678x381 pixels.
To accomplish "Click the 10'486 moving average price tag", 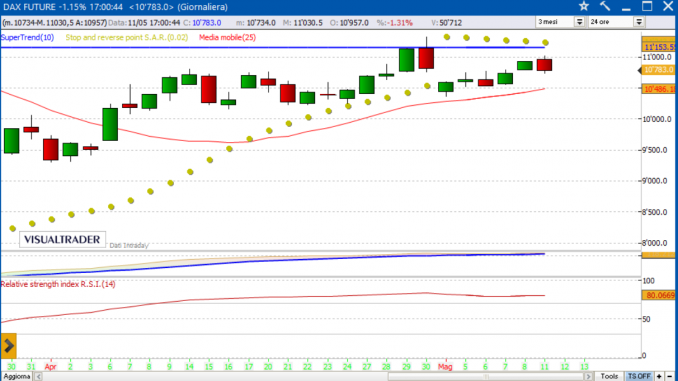I will (659, 89).
